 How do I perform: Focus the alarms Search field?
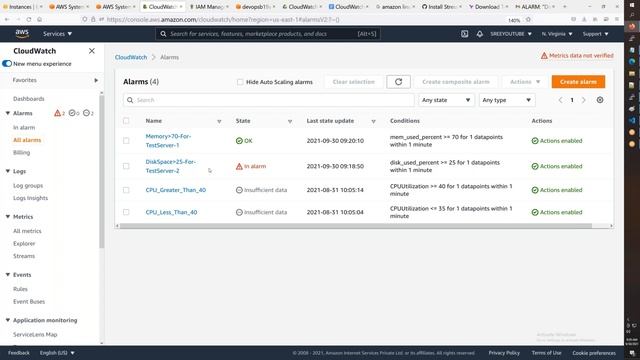(x=269, y=100)
